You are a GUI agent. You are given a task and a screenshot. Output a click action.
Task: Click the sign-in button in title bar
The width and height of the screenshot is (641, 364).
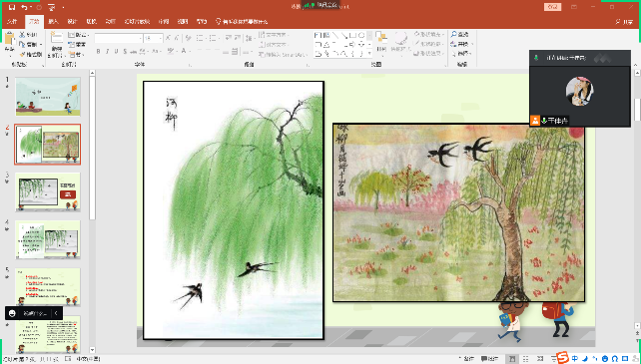click(553, 7)
